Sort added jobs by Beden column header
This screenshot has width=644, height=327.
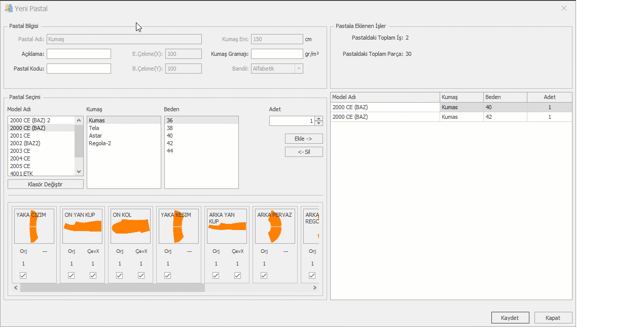[505, 97]
